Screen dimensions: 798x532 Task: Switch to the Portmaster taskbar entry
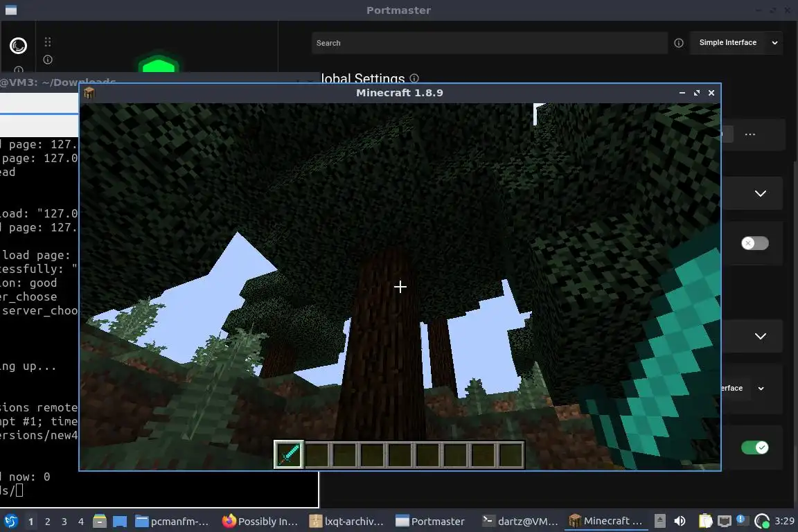point(431,522)
